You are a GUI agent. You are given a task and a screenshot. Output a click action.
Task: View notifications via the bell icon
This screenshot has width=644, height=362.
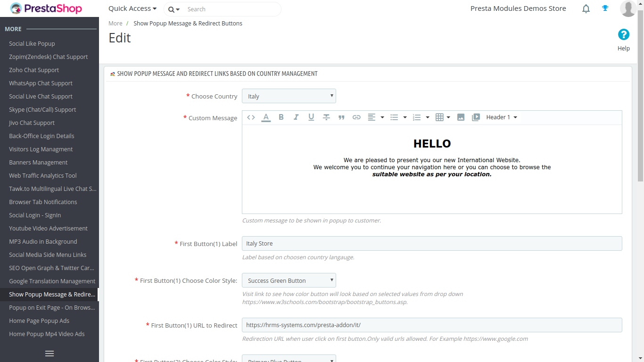pyautogui.click(x=586, y=8)
